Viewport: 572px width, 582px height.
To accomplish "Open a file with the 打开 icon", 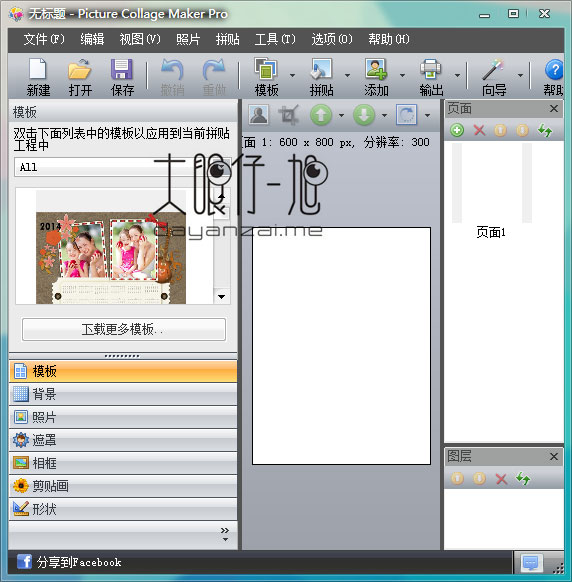I will tap(79, 69).
